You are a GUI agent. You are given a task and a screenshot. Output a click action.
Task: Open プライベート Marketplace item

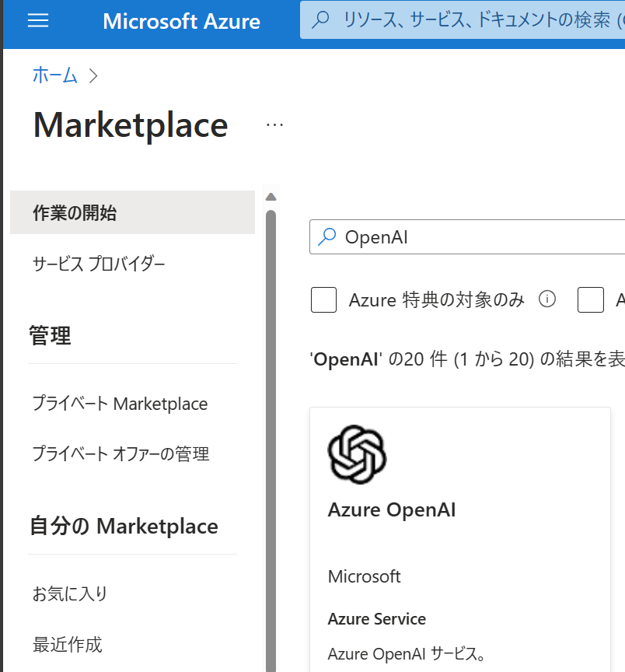pyautogui.click(x=120, y=404)
